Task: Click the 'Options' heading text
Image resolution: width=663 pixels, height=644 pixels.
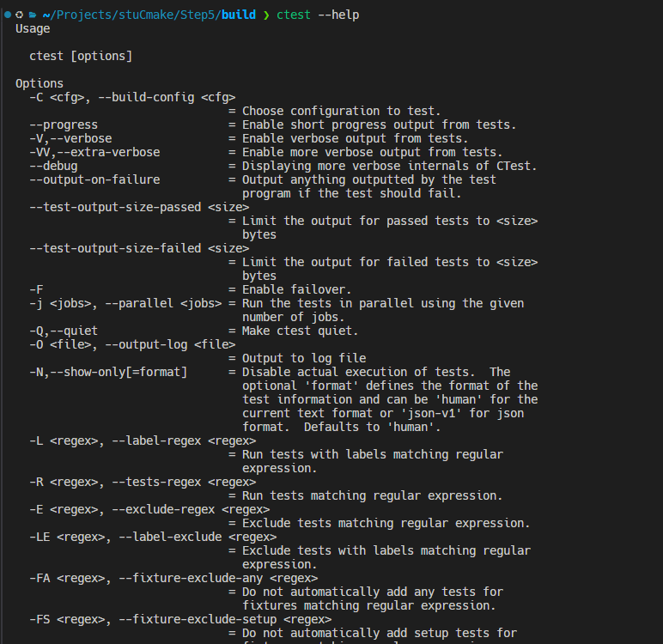Action: [40, 83]
